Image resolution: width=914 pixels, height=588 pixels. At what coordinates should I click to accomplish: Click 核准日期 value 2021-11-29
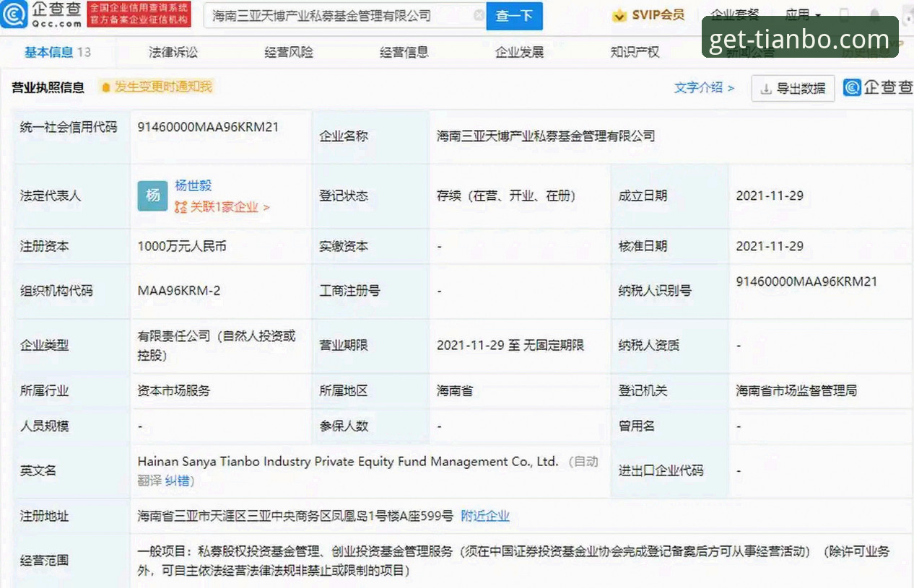(770, 246)
